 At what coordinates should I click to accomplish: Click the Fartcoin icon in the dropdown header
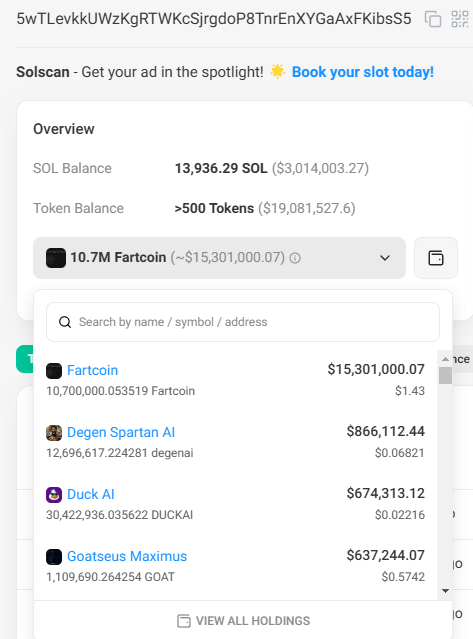tap(56, 258)
